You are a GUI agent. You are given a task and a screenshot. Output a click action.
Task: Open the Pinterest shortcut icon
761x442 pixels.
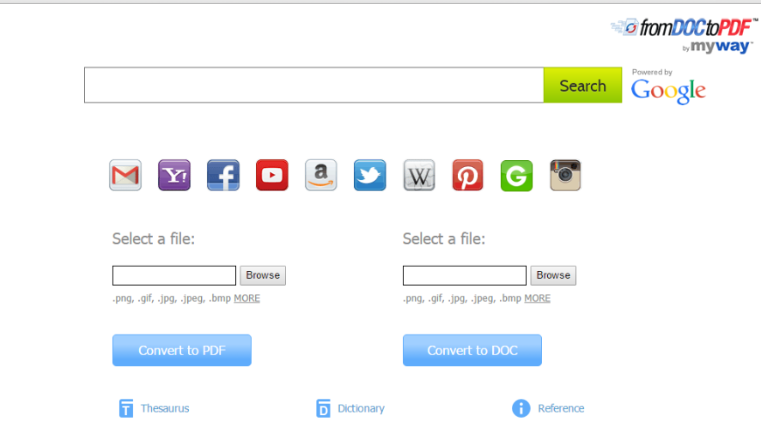pyautogui.click(x=467, y=175)
